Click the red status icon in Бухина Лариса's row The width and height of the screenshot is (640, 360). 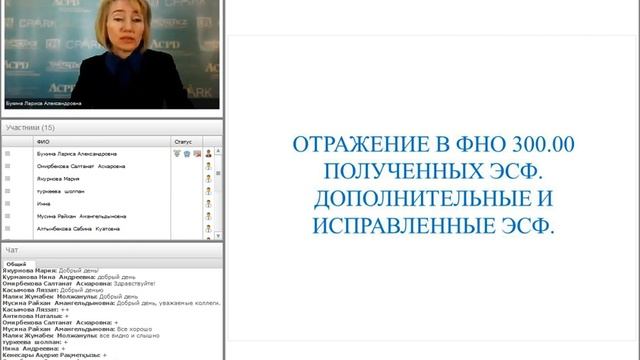pos(197,153)
